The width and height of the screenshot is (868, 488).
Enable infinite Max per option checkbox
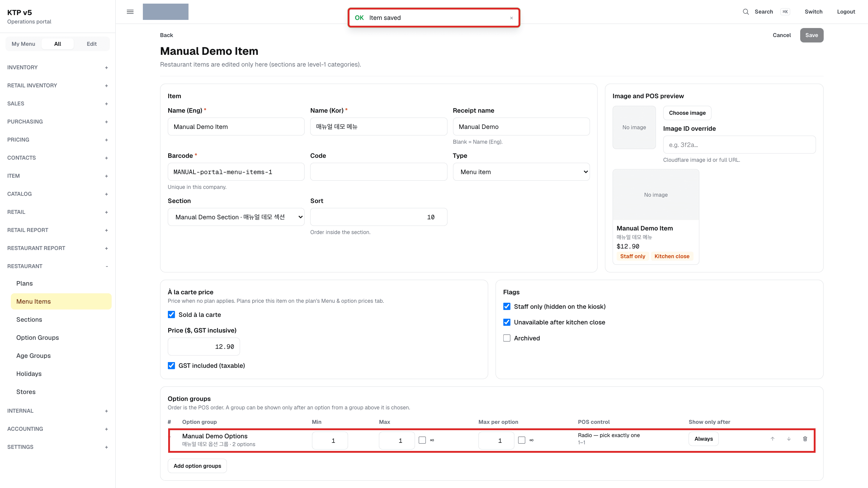coord(521,440)
